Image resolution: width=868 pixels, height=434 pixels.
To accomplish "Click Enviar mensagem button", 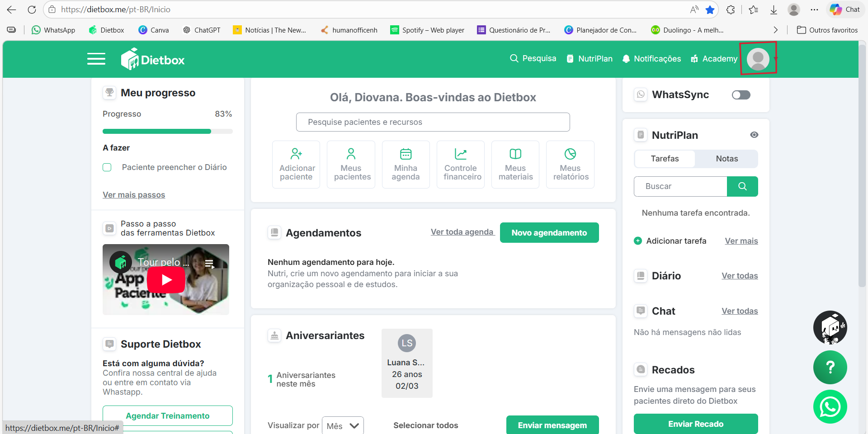I will (x=552, y=425).
